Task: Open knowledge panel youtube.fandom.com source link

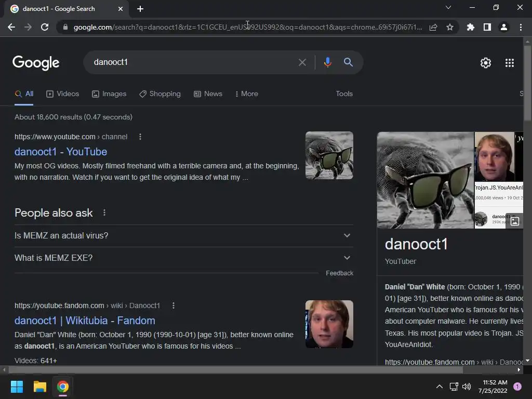Action: (454, 362)
